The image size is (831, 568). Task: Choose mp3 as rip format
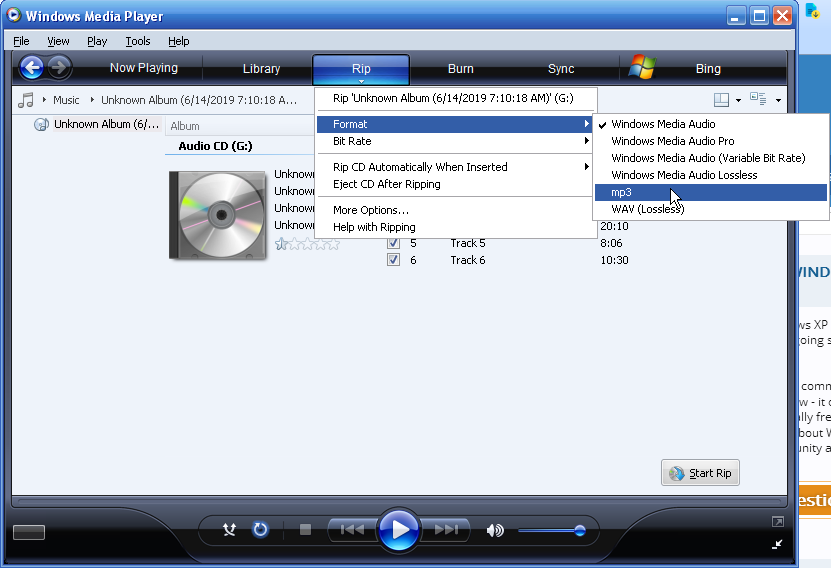coord(711,192)
